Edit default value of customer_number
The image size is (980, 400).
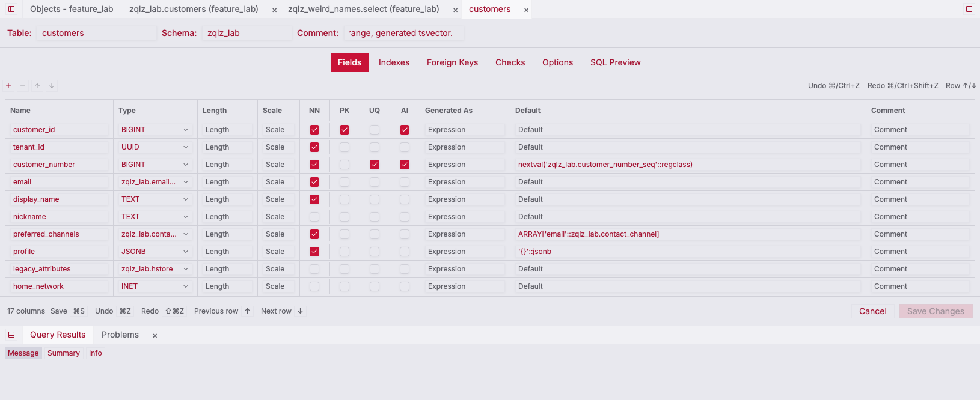(688, 165)
